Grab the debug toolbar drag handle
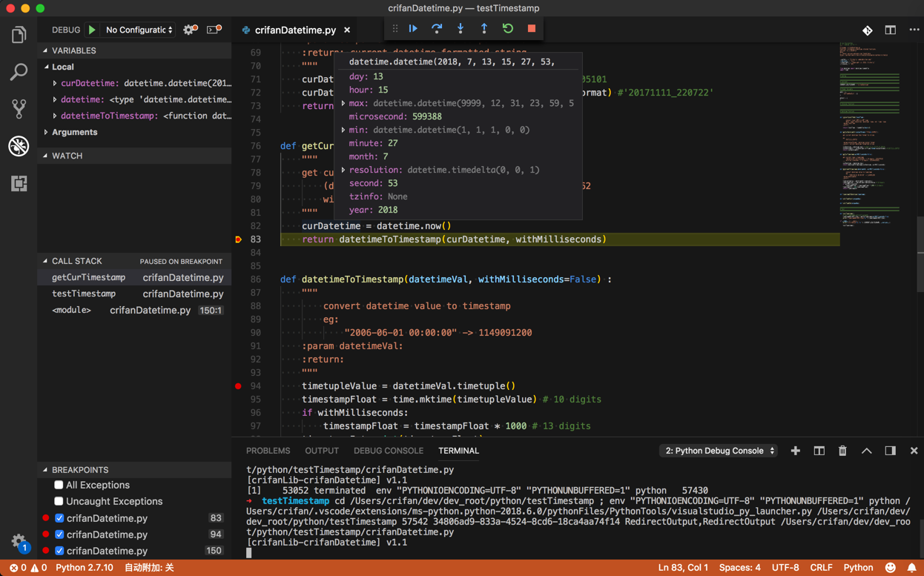924x576 pixels. (395, 29)
